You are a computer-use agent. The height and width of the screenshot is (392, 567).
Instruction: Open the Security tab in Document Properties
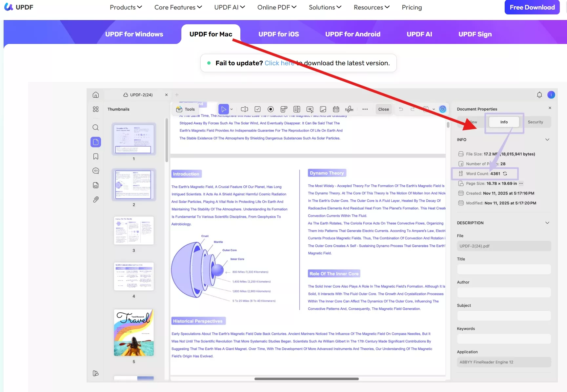coord(536,122)
